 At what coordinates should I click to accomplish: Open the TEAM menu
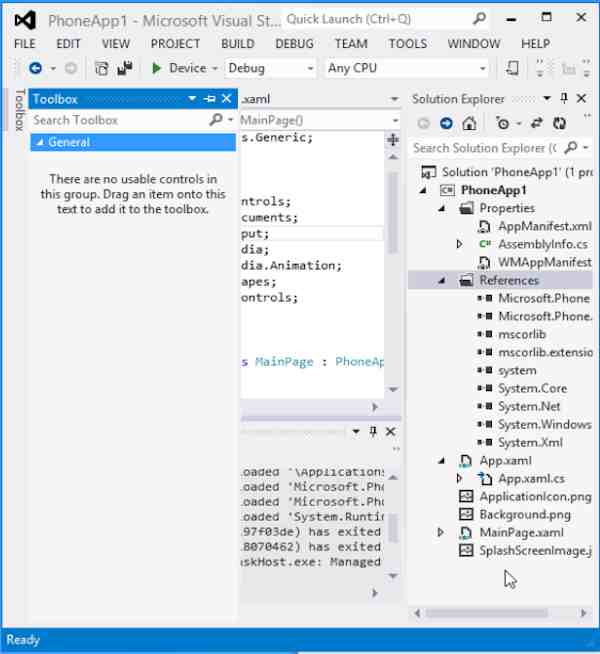351,43
